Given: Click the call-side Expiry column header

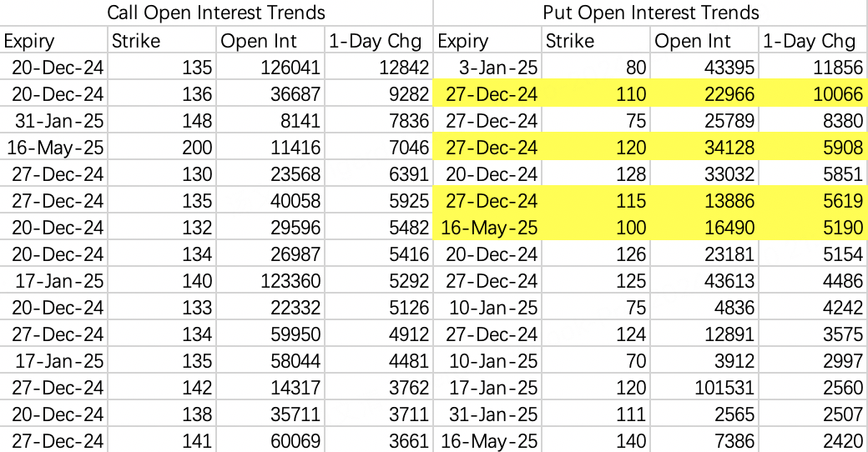Looking at the screenshot, I should [x=53, y=40].
